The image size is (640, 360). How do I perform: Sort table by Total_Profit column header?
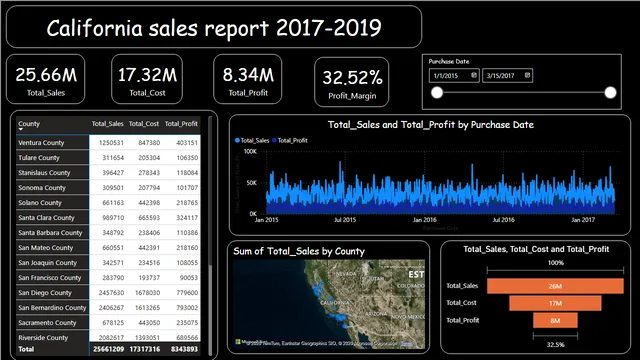point(181,124)
